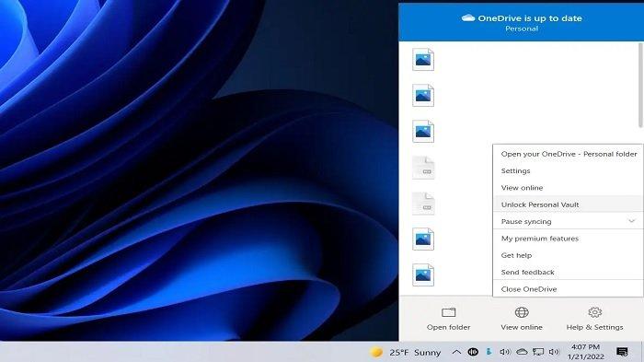The height and width of the screenshot is (362, 644).
Task: Click the globe View online button
Action: click(x=522, y=319)
